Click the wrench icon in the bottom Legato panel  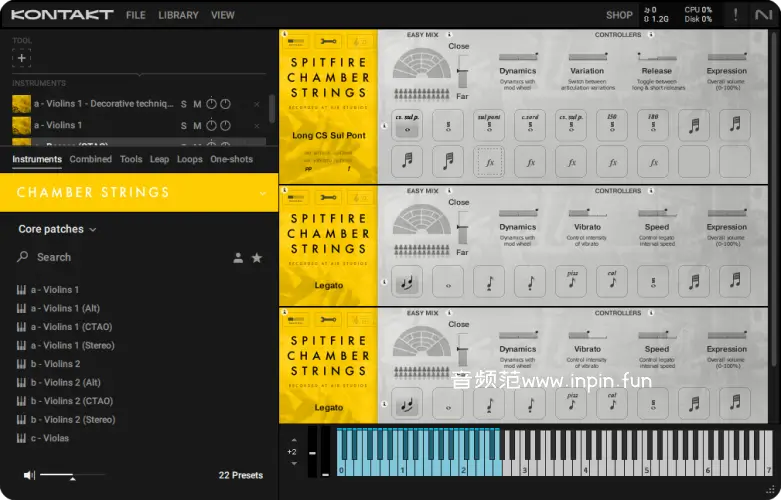pos(328,320)
